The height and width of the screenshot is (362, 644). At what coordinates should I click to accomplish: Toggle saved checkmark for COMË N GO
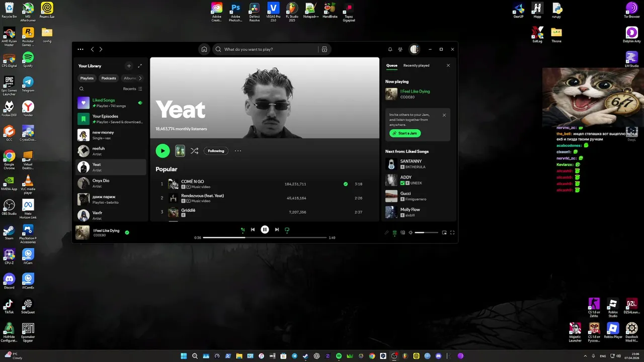tap(346, 184)
